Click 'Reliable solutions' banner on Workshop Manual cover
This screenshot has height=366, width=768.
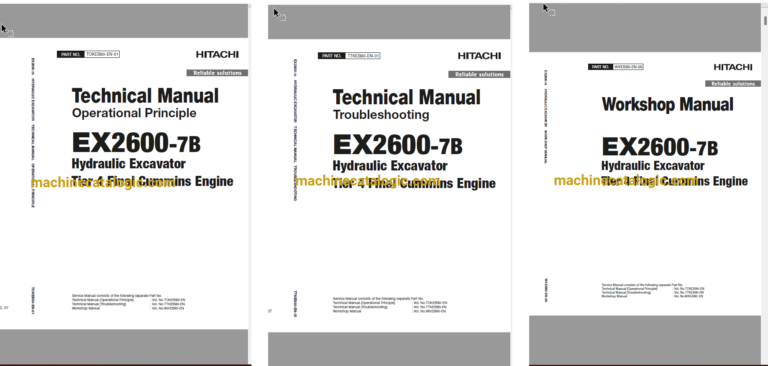(733, 84)
